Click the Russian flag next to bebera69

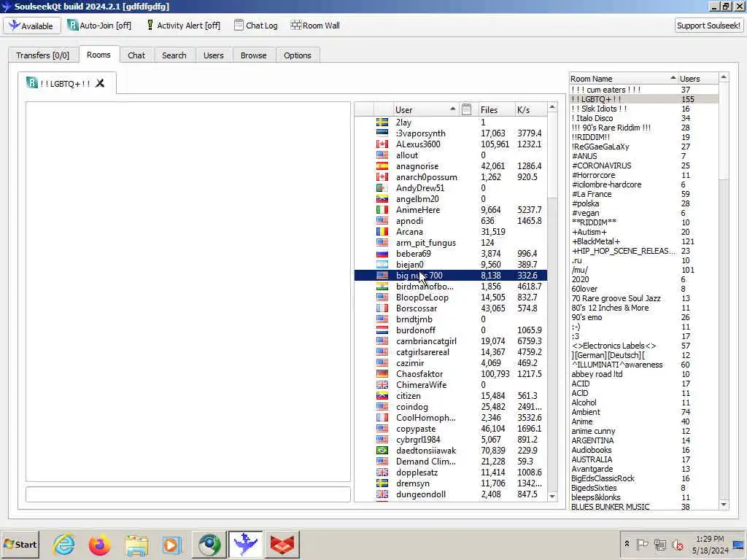[x=382, y=254]
